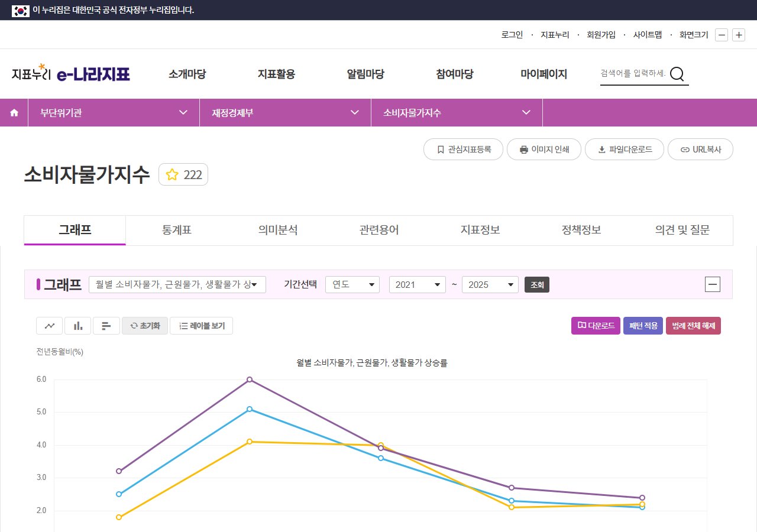Viewport: 757px width, 532px height.
Task: Click the 로그인 link
Action: (x=512, y=35)
